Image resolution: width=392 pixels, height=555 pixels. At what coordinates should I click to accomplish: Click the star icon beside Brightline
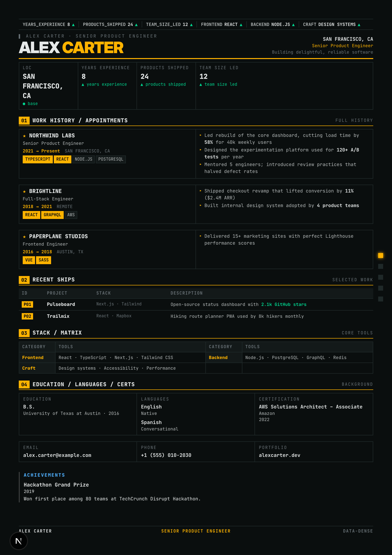(24, 192)
